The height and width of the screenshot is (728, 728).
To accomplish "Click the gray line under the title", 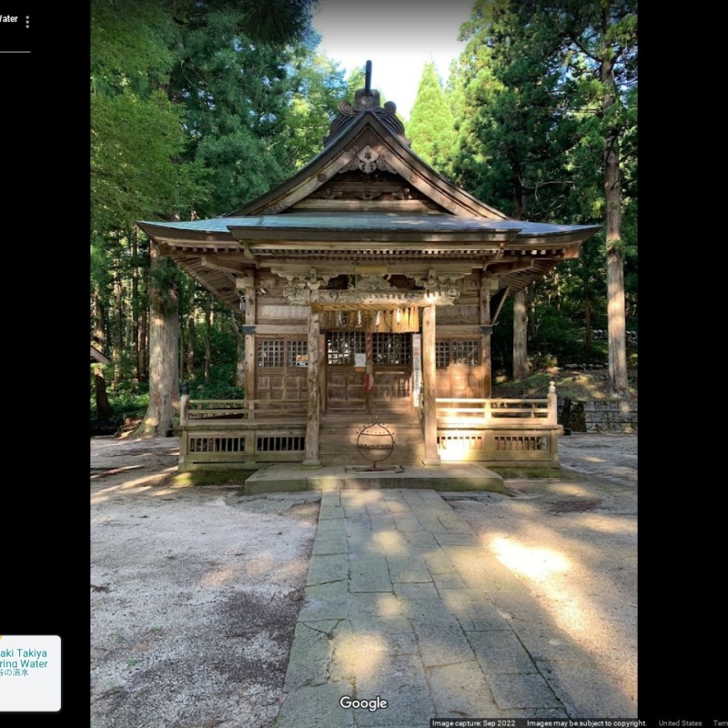I will (14, 52).
